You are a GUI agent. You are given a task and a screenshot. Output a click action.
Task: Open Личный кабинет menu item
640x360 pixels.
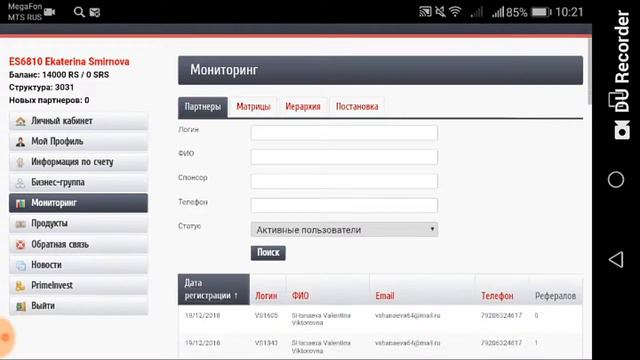[78, 121]
